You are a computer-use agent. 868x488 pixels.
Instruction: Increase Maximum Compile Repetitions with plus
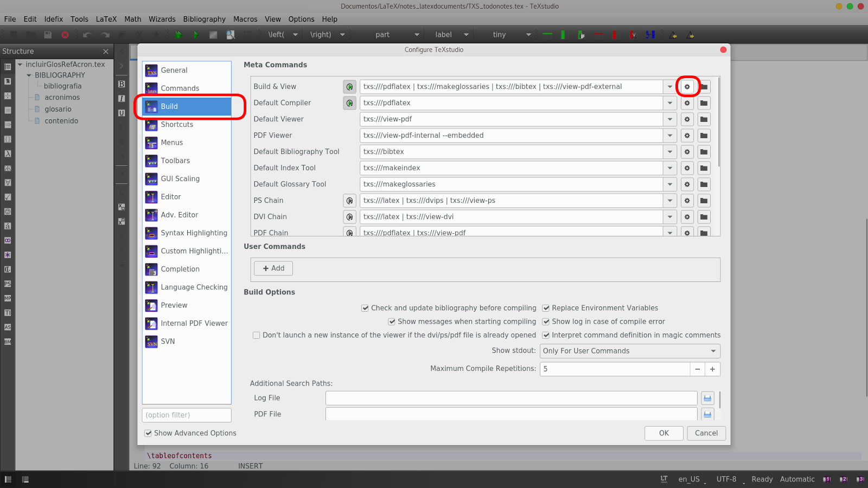pos(712,369)
